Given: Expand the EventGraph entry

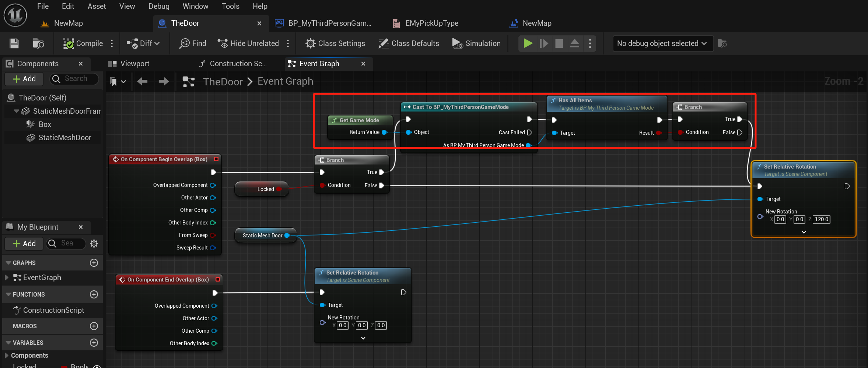Looking at the screenshot, I should 7,277.
